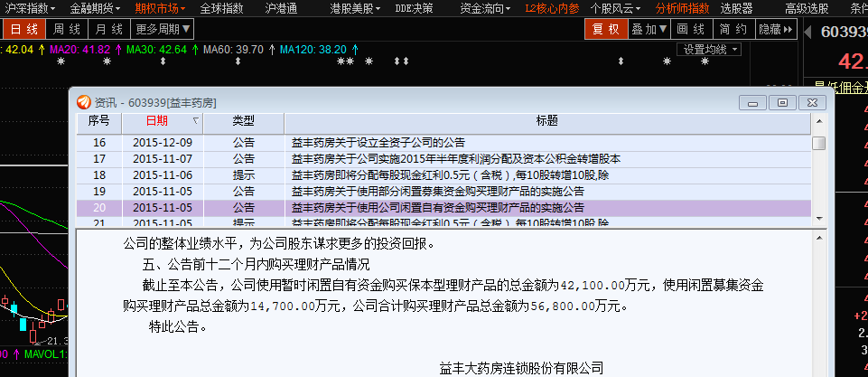Sort by the 序号 column header
The width and height of the screenshot is (868, 377).
pyautogui.click(x=99, y=123)
